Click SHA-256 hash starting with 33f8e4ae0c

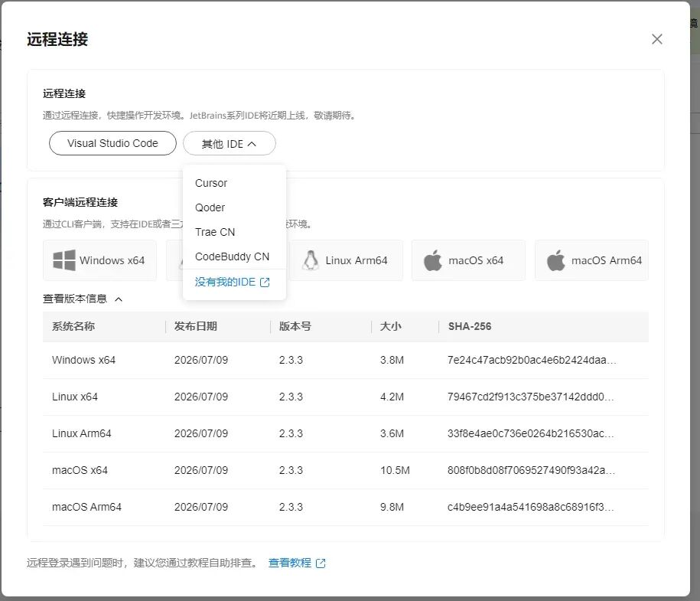[x=530, y=433]
